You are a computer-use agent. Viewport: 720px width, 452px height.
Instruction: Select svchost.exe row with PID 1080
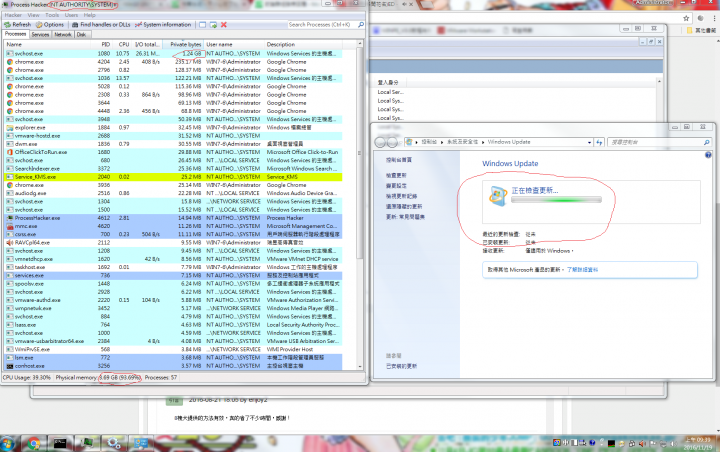coord(173,54)
